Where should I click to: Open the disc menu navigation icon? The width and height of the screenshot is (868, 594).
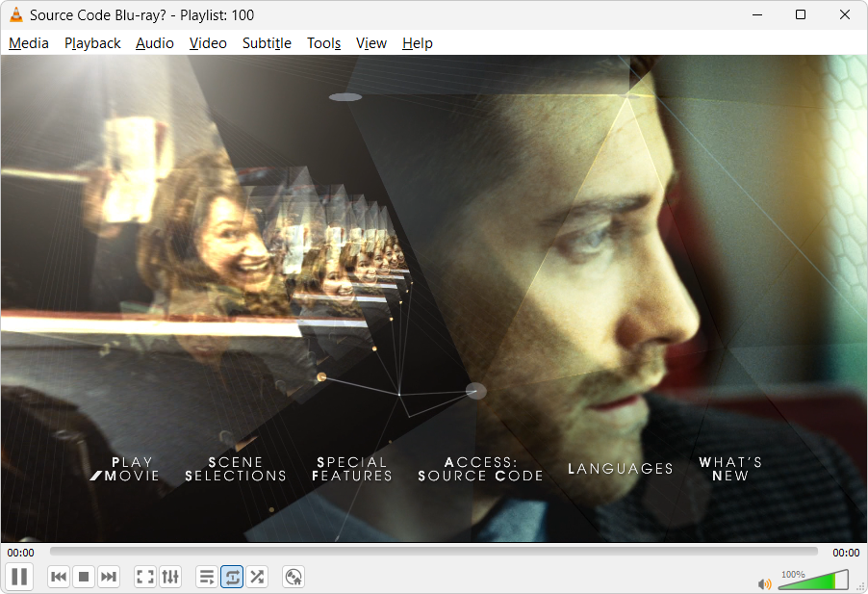click(294, 577)
